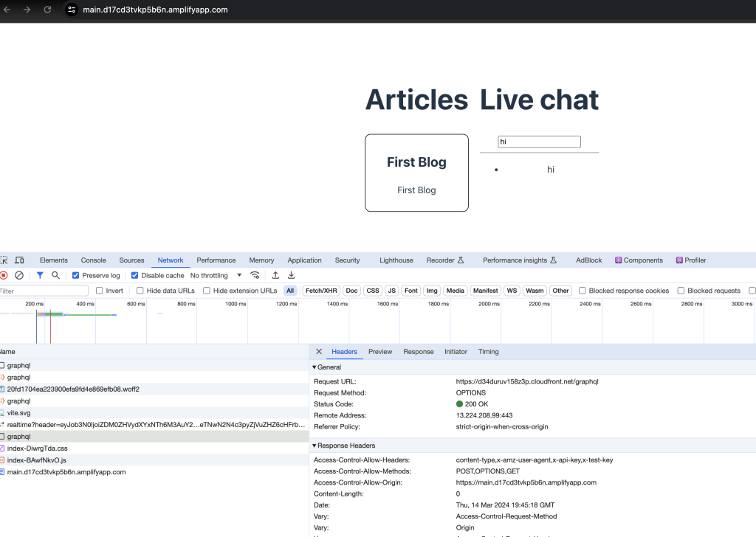Filter requests by Manifest type

click(485, 291)
